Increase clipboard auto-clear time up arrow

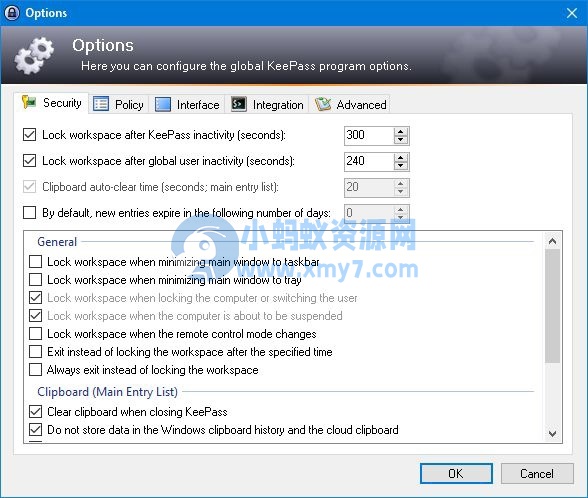(x=400, y=183)
